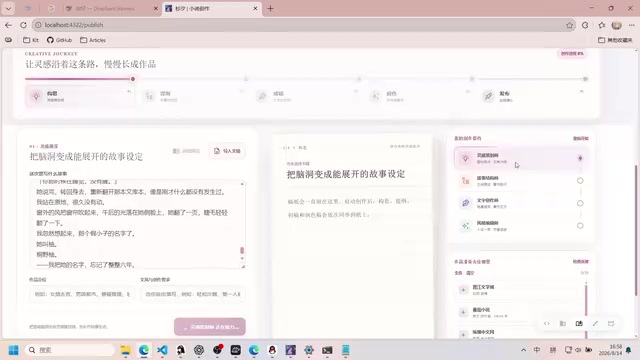Viewport: 640px width, 360px height.
Task: Select the radio circle of the fourth agent
Action: (x=580, y=225)
